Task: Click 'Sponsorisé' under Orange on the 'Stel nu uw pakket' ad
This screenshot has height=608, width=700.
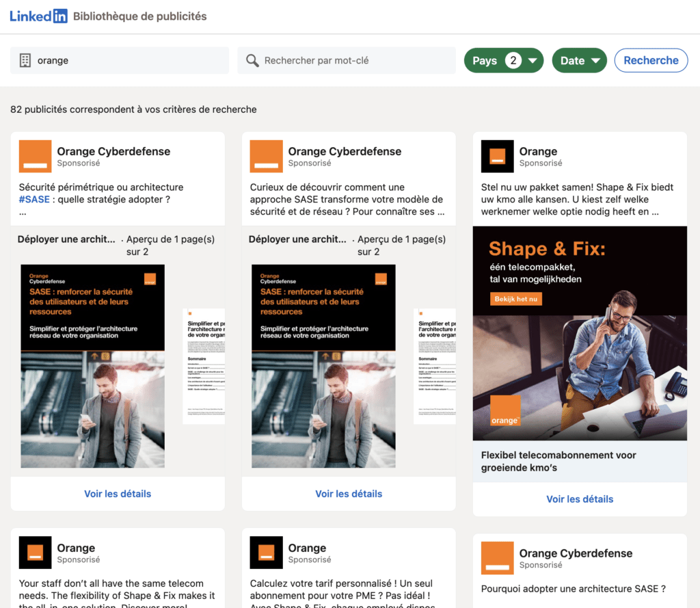Action: click(x=541, y=163)
